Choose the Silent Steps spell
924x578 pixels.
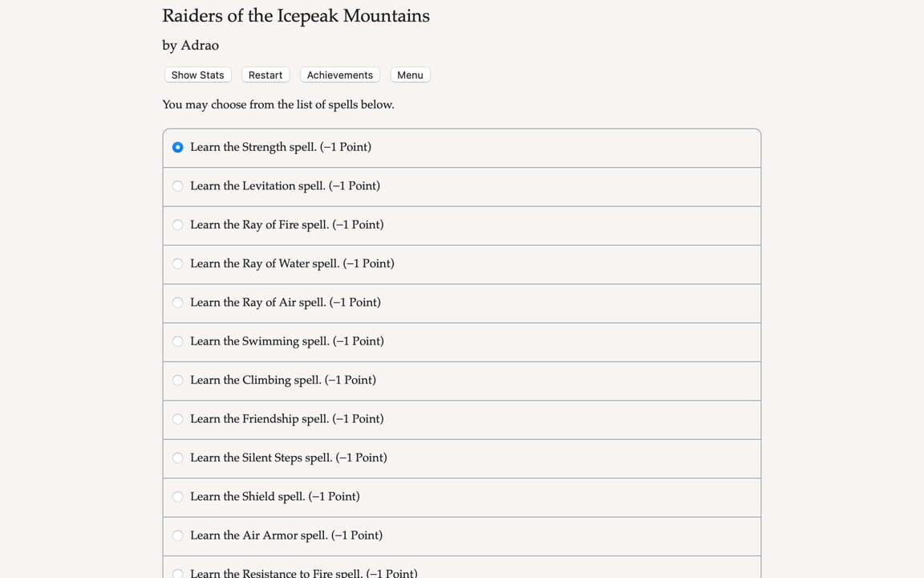pos(177,458)
